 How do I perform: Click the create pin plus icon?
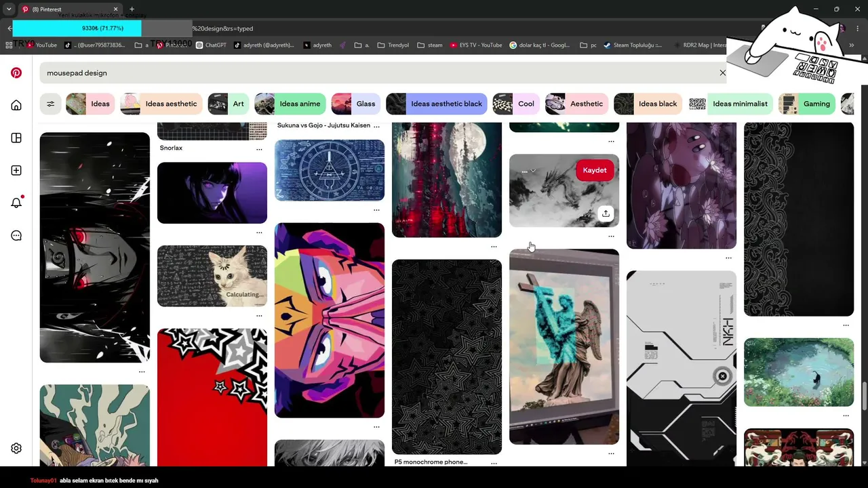(16, 170)
